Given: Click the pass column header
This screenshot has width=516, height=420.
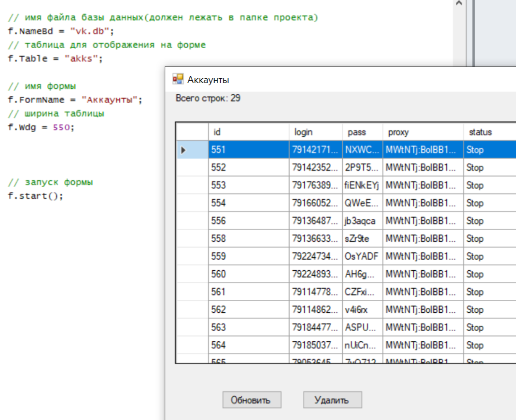Looking at the screenshot, I should [362, 132].
